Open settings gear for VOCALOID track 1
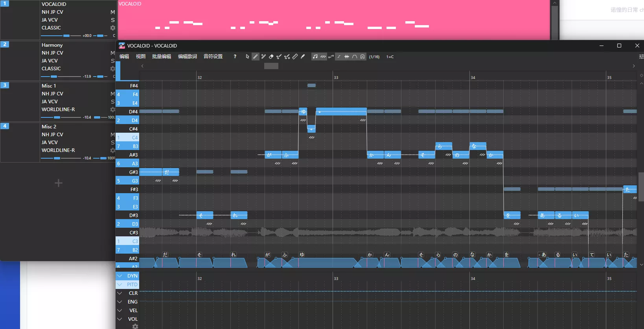This screenshot has width=644, height=329. click(113, 28)
